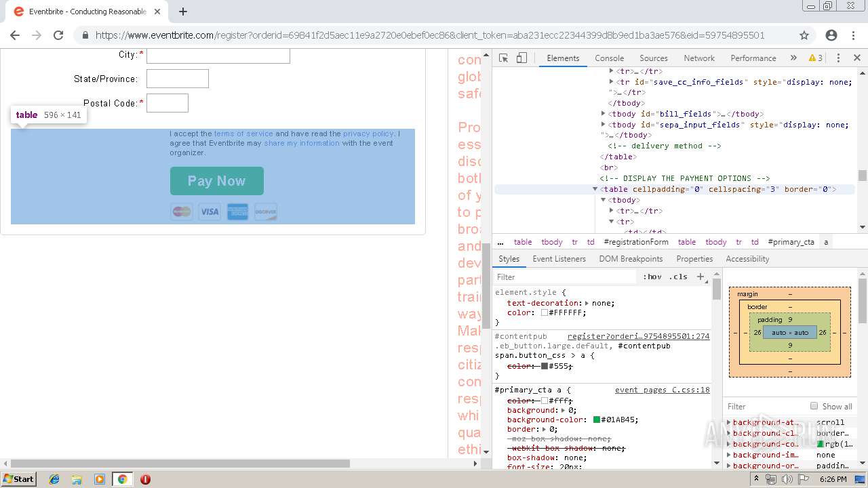Click the red shield taskbar icon

145,479
